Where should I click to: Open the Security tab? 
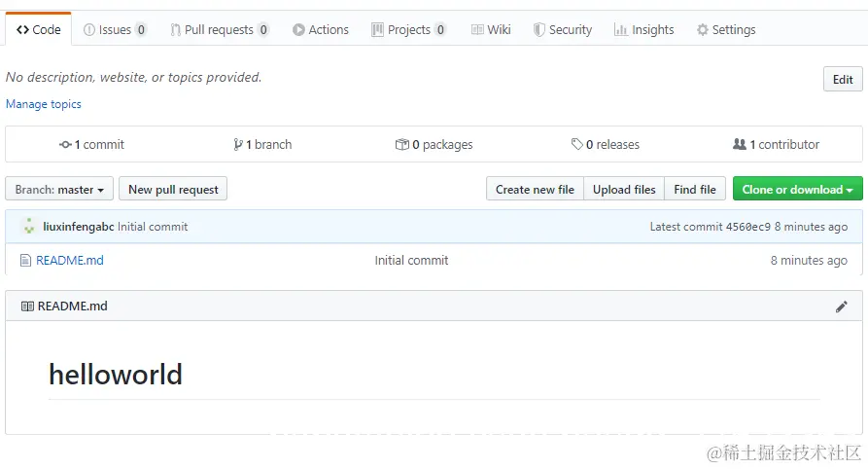point(563,29)
